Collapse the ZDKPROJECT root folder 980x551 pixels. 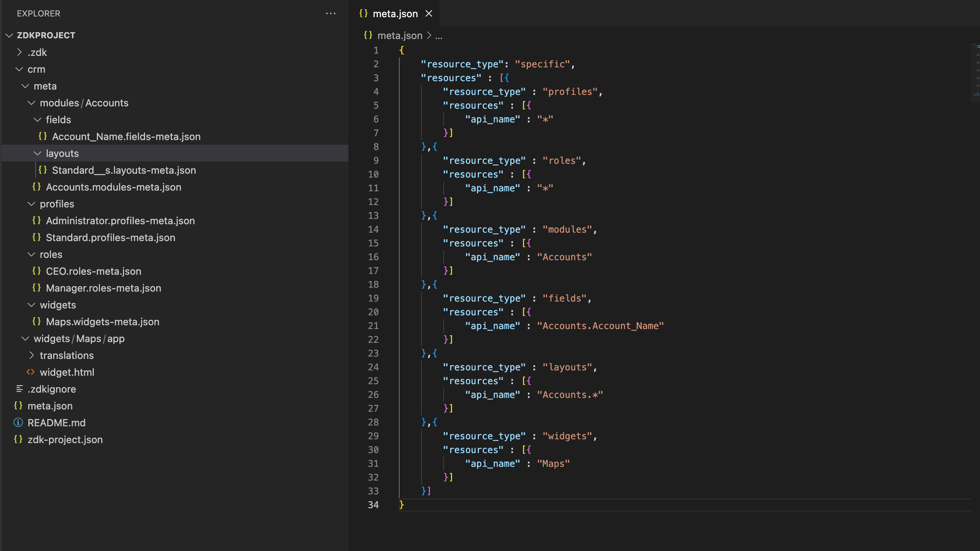(x=9, y=35)
